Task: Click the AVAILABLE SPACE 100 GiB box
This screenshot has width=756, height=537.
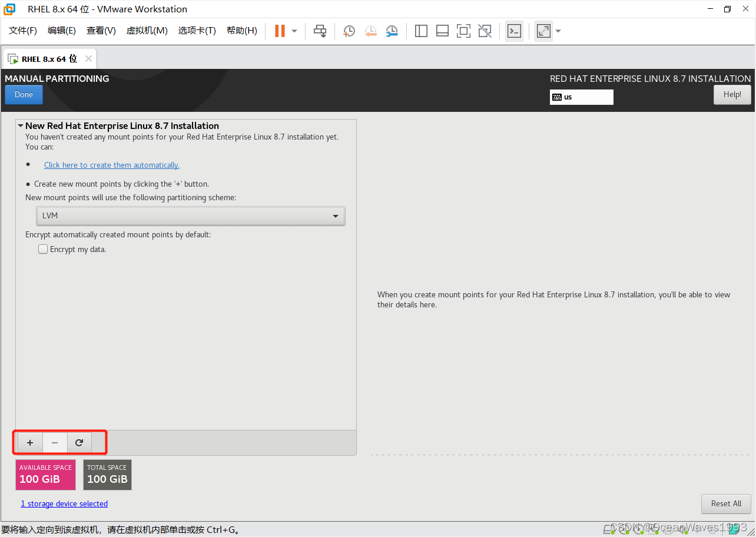Action: point(45,475)
